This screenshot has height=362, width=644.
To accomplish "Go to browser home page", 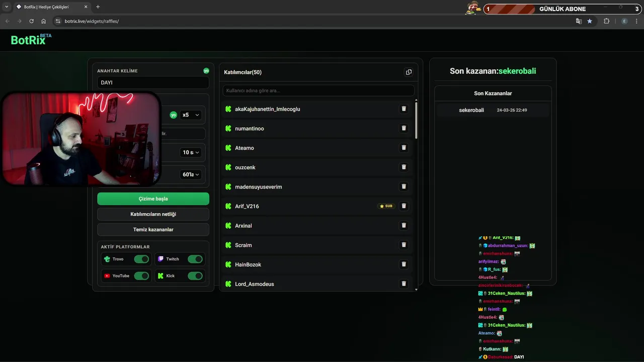I will pos(44,21).
